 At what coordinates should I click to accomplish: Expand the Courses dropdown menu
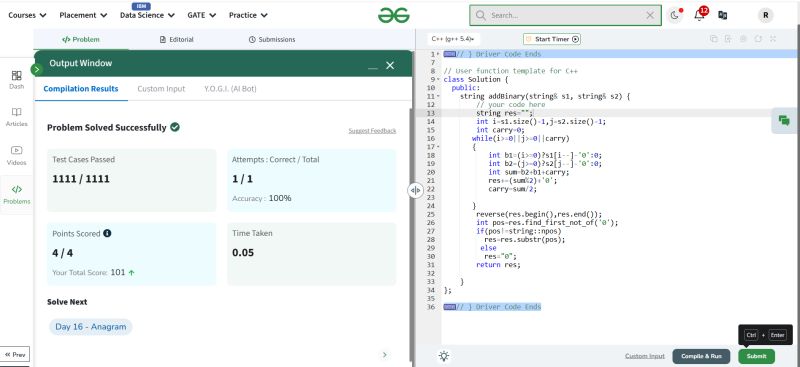tap(28, 15)
